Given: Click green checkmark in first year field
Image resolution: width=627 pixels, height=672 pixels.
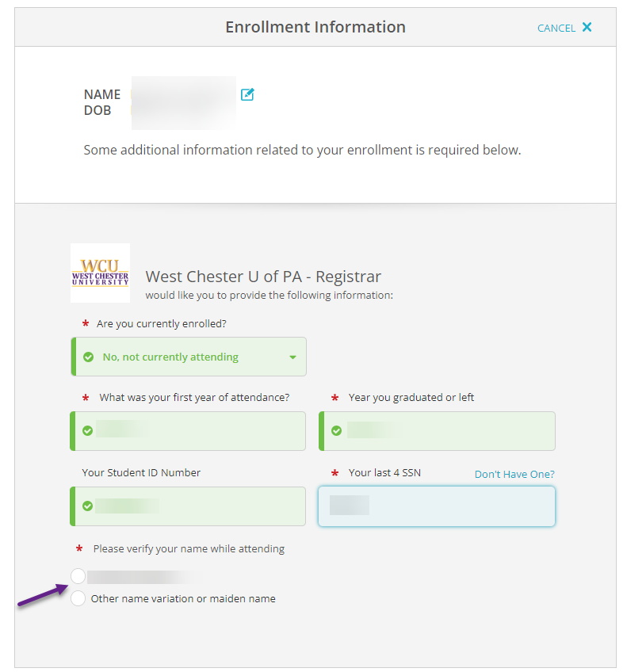Looking at the screenshot, I should tap(87, 431).
